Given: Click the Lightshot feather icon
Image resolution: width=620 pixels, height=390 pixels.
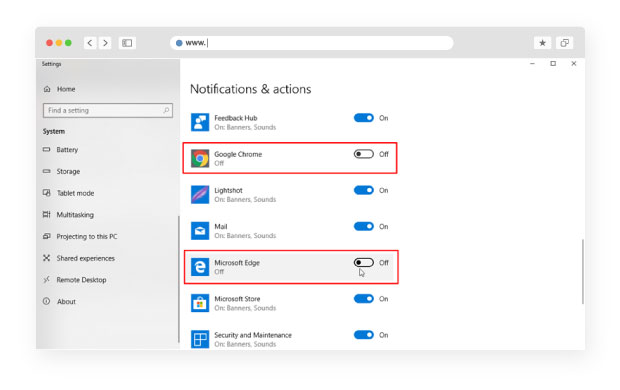Looking at the screenshot, I should pyautogui.click(x=200, y=194).
